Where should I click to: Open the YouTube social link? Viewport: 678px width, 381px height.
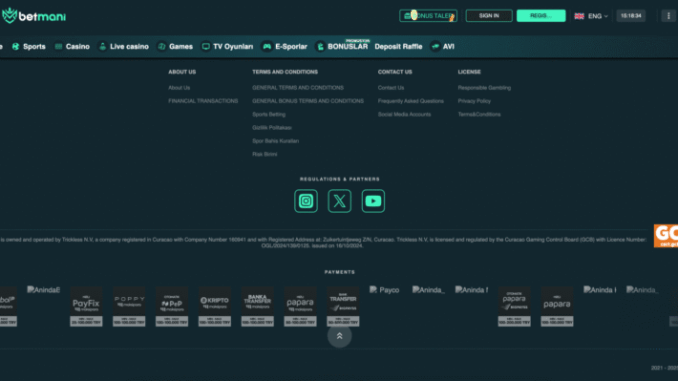pos(373,201)
